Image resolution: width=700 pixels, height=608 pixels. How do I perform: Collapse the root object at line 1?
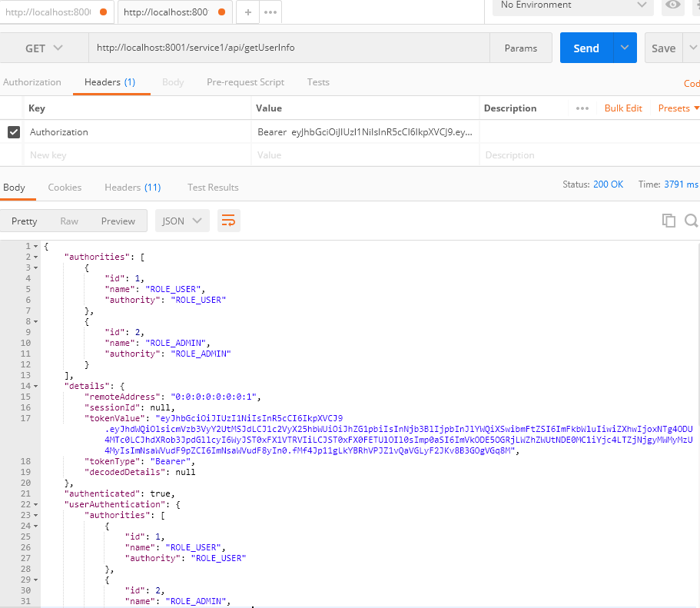coord(35,246)
